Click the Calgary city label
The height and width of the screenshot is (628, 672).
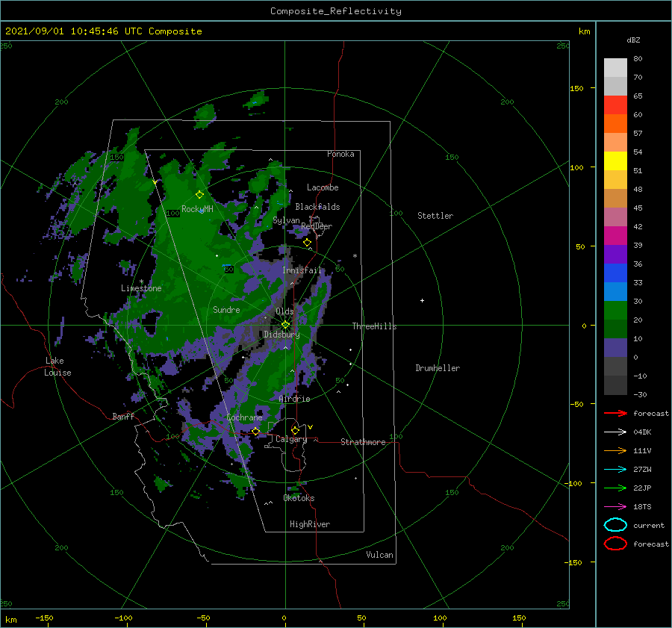(291, 439)
